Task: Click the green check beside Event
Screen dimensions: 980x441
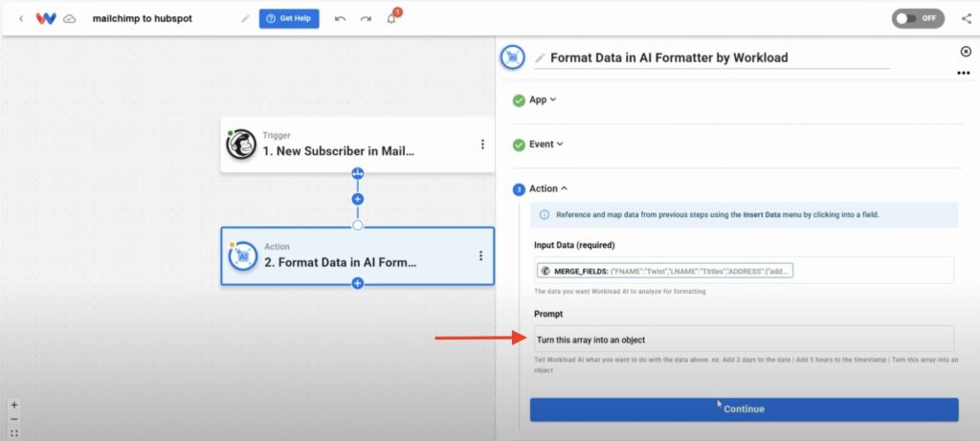Action: coord(519,144)
